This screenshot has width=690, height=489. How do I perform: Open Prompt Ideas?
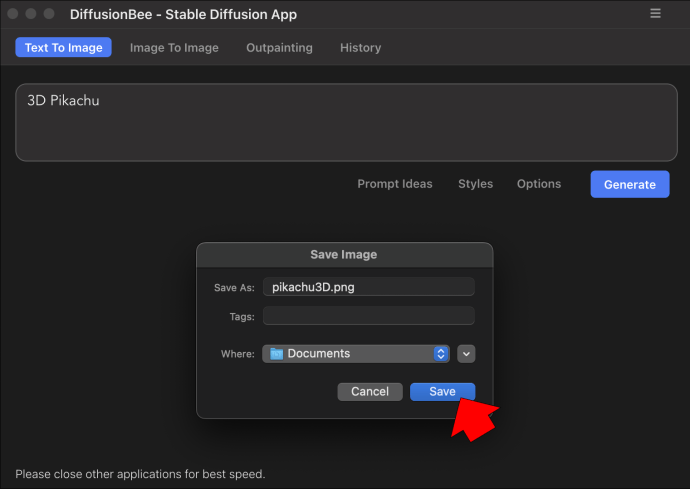point(395,184)
